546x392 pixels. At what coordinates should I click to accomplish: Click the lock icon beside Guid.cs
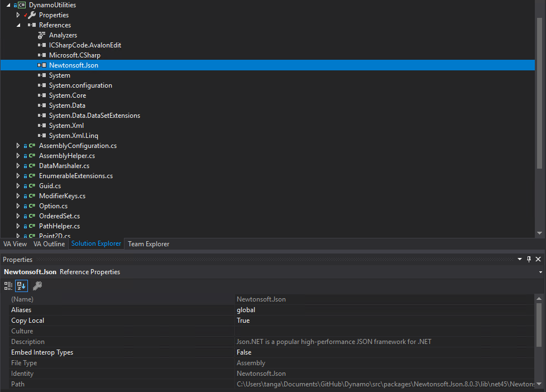(26, 185)
